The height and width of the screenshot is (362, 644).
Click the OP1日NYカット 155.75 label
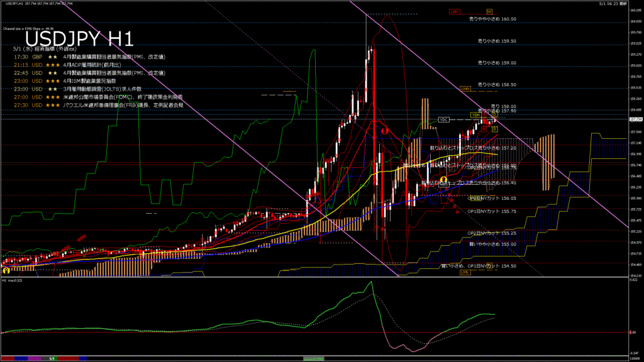(x=492, y=211)
